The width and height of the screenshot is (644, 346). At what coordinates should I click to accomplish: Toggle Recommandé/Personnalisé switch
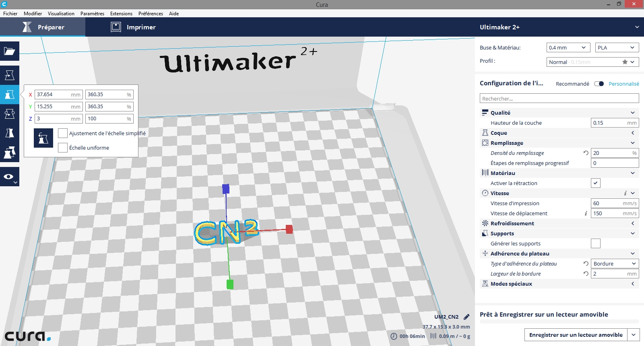[x=599, y=84]
